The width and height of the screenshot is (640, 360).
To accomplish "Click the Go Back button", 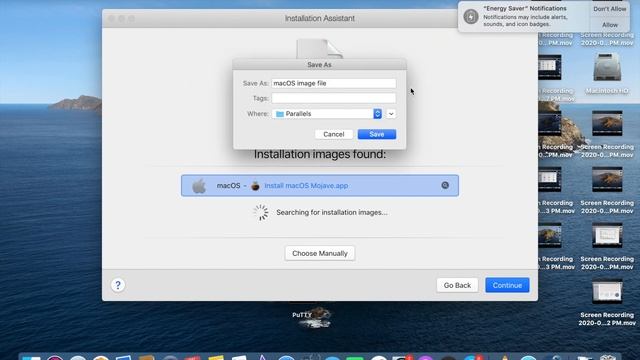I will (457, 285).
